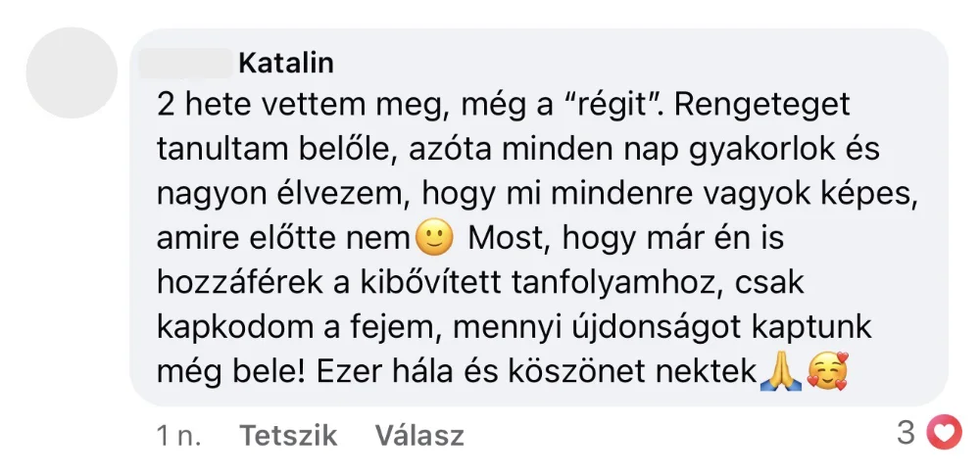The width and height of the screenshot is (980, 475).
Task: Like the comment with Tetszik
Action: (288, 435)
